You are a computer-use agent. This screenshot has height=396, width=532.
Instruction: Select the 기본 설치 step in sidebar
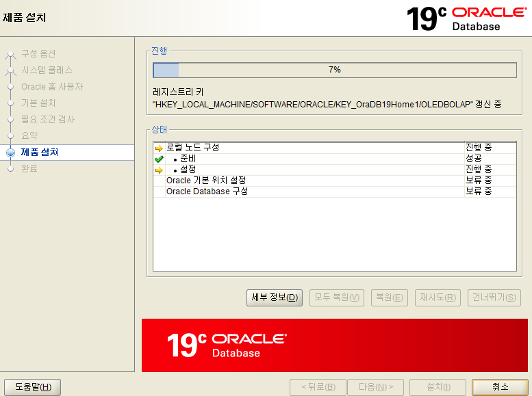38,103
